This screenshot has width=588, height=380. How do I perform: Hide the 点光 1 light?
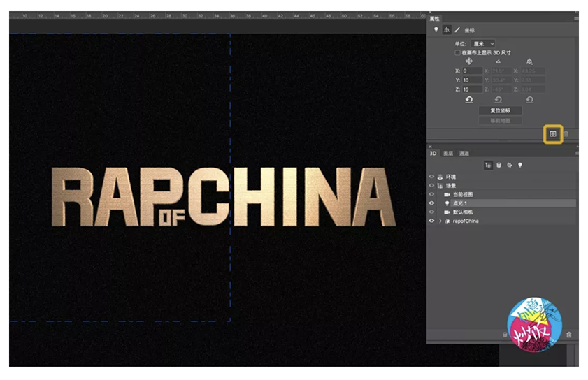point(431,203)
